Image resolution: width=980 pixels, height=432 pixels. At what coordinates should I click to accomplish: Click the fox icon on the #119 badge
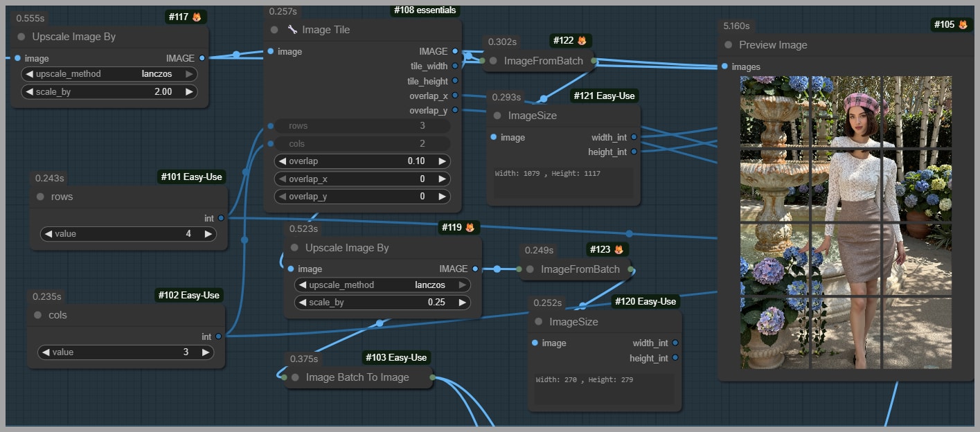tap(470, 227)
